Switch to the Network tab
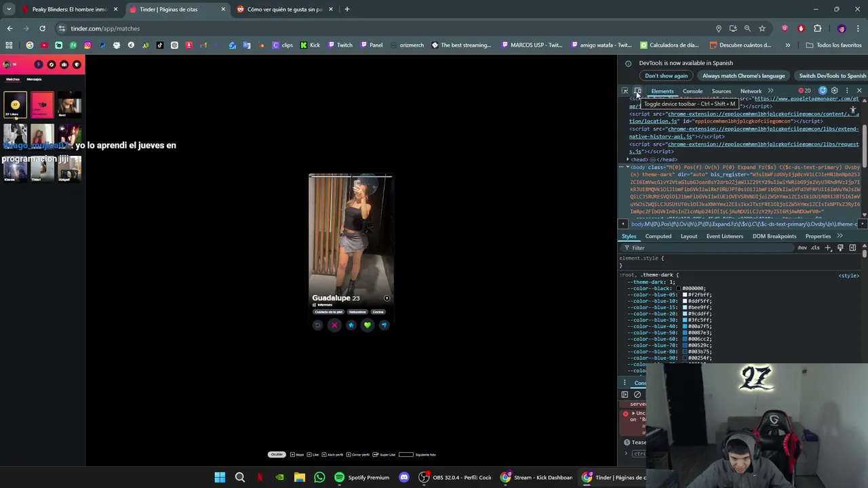Image resolution: width=868 pixels, height=488 pixels. (751, 91)
